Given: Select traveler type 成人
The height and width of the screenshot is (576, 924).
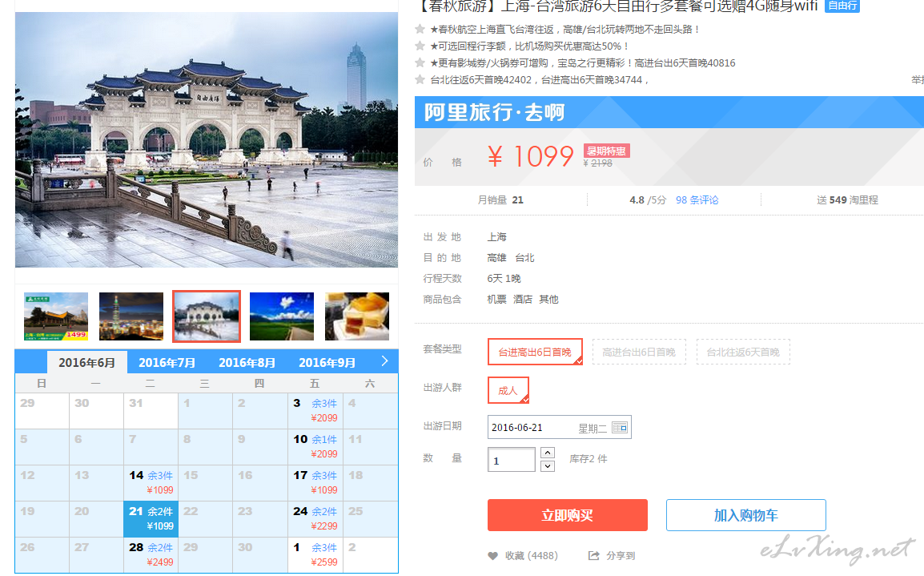Looking at the screenshot, I should (x=508, y=390).
